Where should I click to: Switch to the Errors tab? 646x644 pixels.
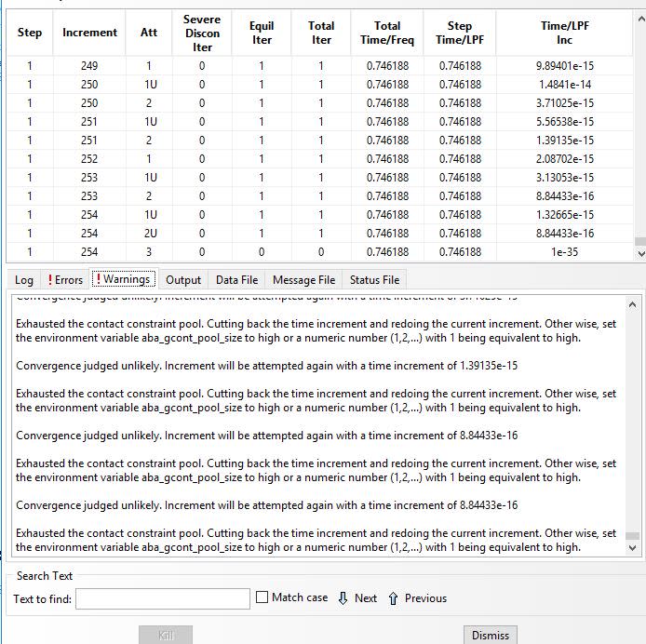(65, 280)
